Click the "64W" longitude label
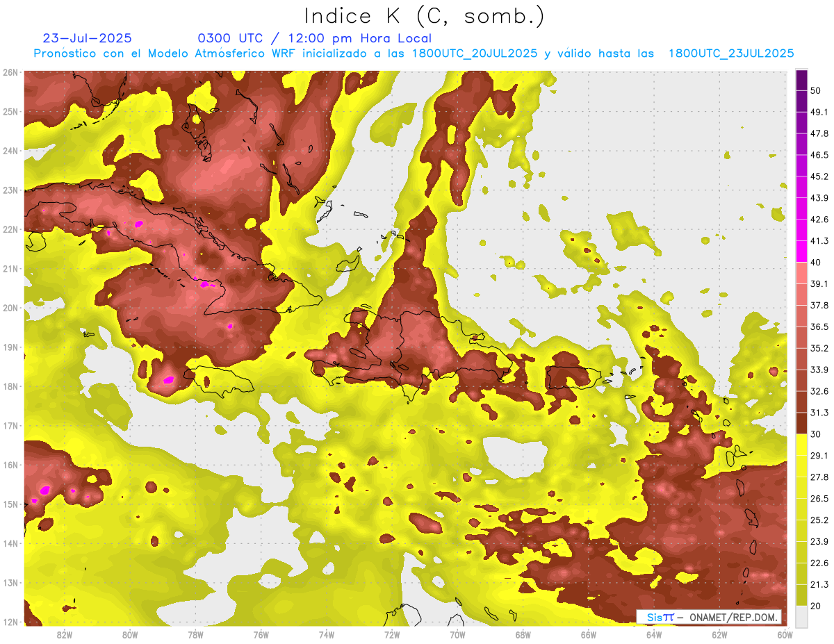The width and height of the screenshot is (834, 644). pos(654,635)
